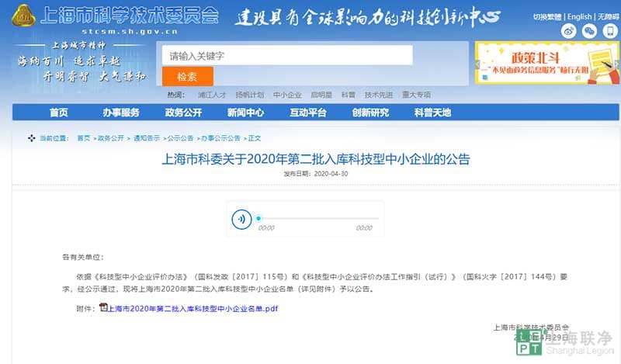The image size is (621, 364).
Task: Click the publish date 2020-04-30
Action: (x=331, y=174)
